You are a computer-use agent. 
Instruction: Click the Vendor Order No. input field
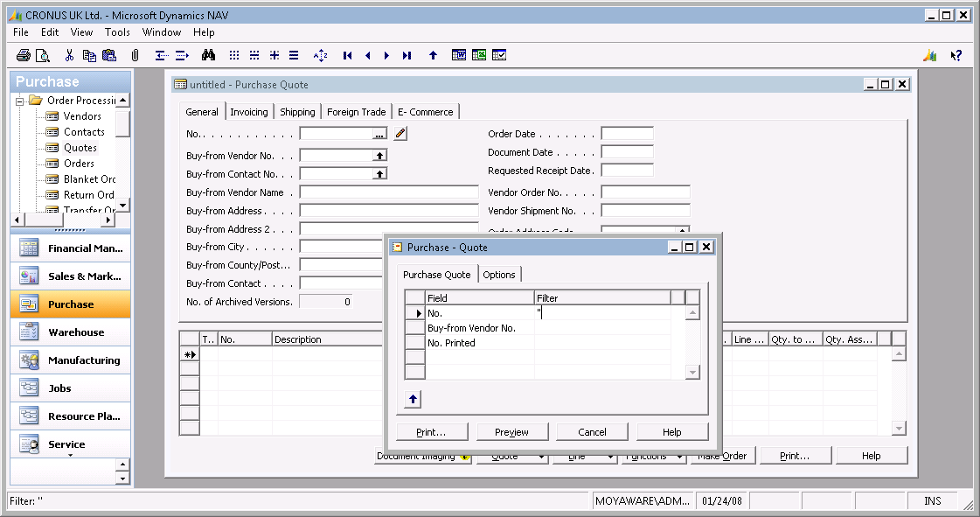coord(646,192)
